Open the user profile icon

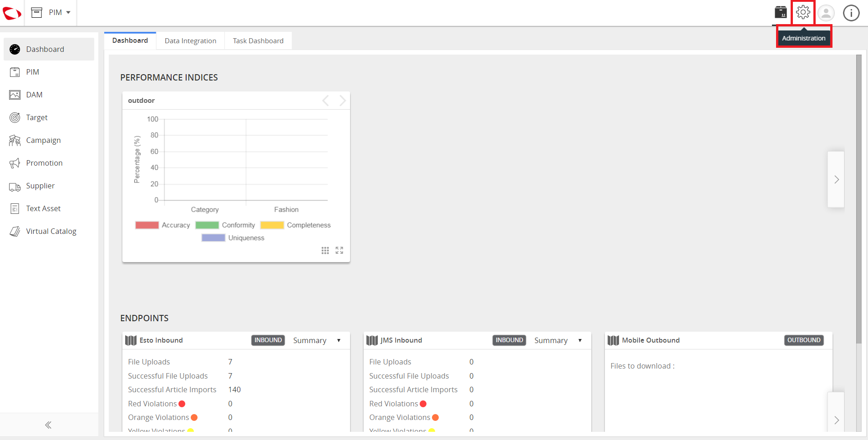point(826,13)
